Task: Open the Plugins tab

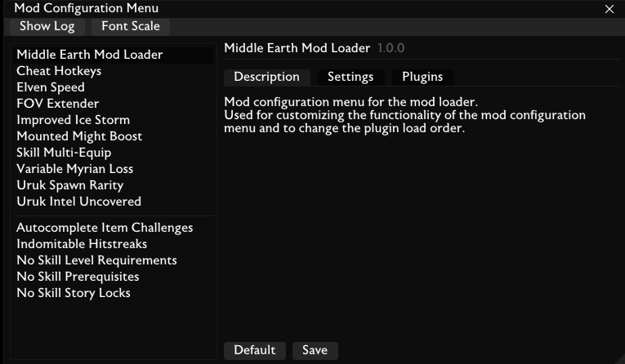Action: (422, 77)
